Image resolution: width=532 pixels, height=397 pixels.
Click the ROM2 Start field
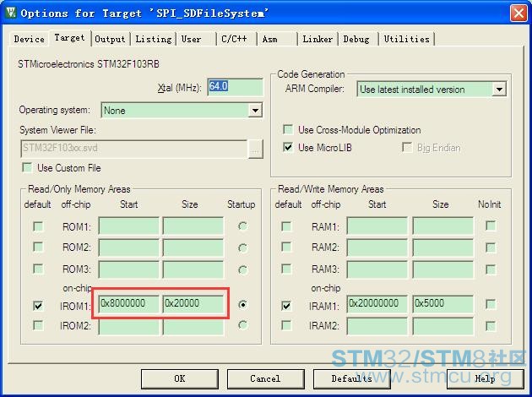pyautogui.click(x=128, y=247)
